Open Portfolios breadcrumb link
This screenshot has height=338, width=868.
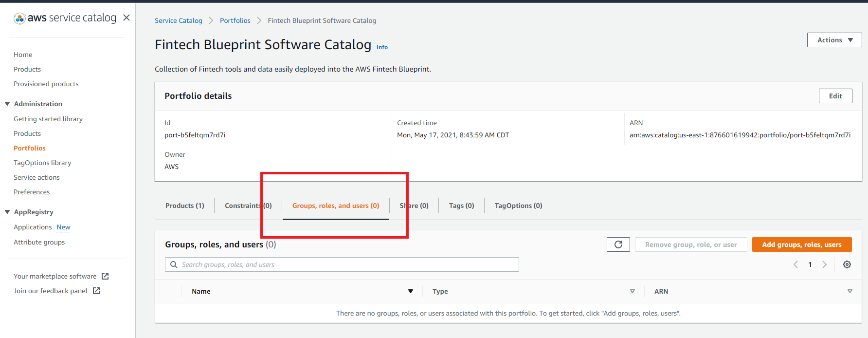point(235,20)
